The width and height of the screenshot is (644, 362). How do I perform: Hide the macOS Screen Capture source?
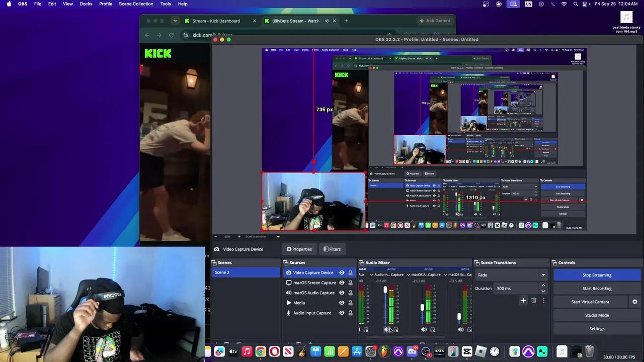[342, 283]
